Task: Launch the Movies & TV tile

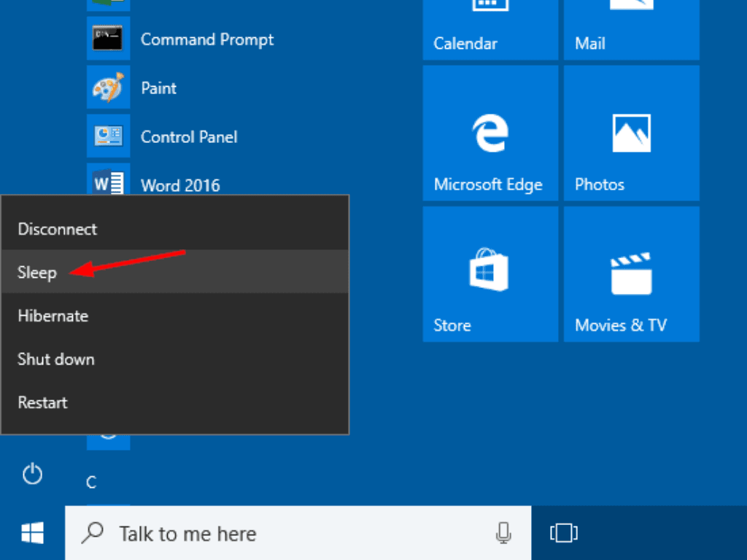Action: tap(631, 273)
